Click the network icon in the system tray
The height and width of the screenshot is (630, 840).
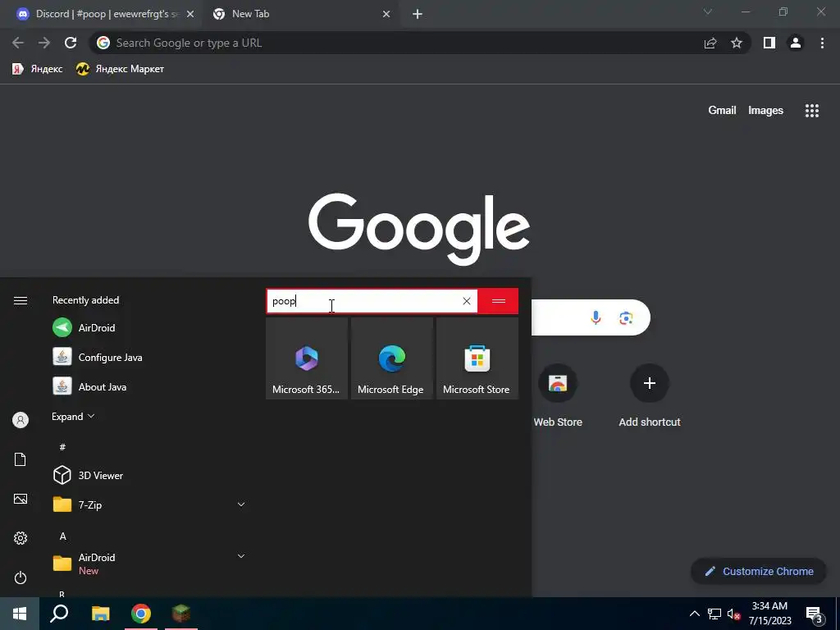(x=714, y=614)
